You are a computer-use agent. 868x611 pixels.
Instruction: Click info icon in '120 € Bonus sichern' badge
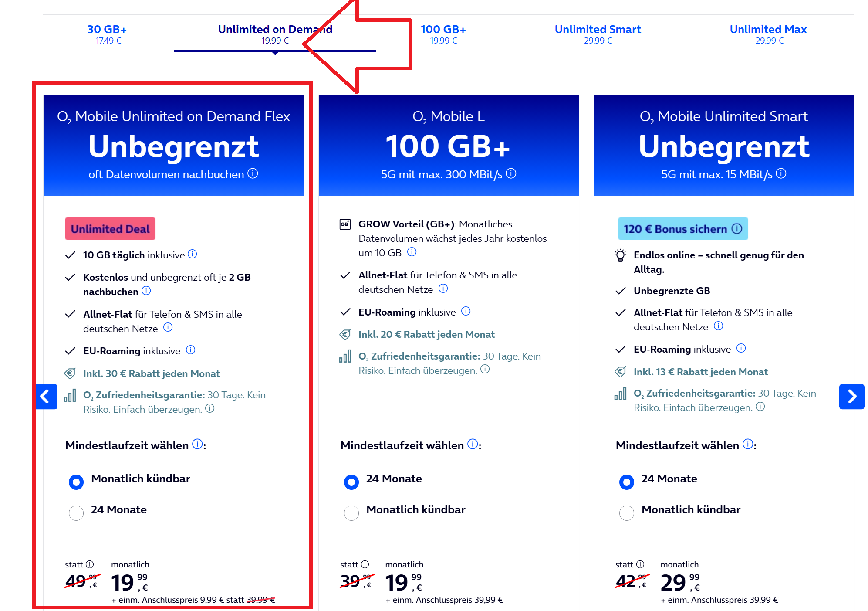coord(736,229)
